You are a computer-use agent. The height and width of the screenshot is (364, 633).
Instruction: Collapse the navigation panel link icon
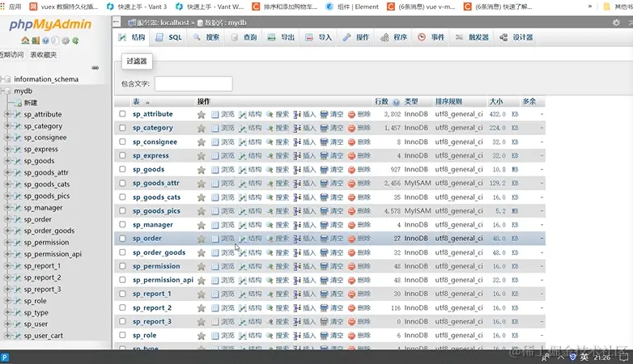pyautogui.click(x=96, y=67)
